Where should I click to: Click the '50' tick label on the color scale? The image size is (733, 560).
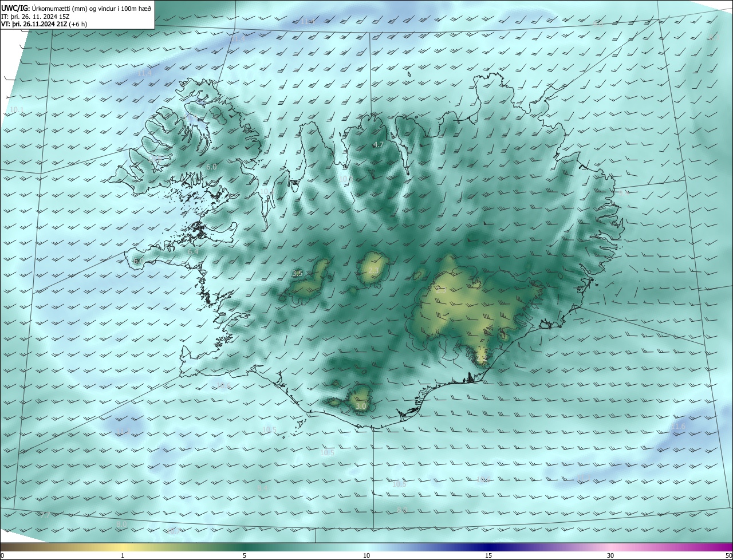(728, 555)
